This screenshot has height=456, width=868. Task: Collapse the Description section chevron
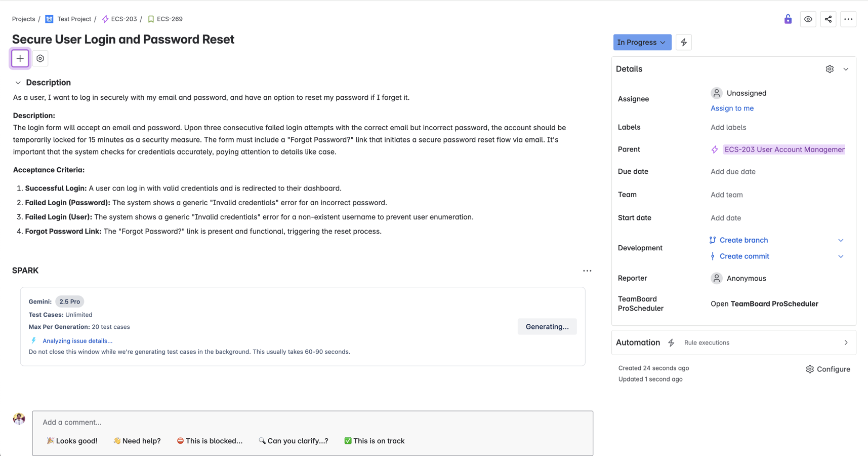tap(18, 83)
